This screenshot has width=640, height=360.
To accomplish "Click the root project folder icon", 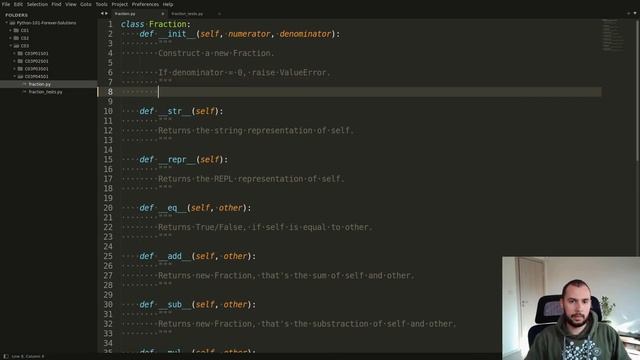I will click(x=12, y=23).
